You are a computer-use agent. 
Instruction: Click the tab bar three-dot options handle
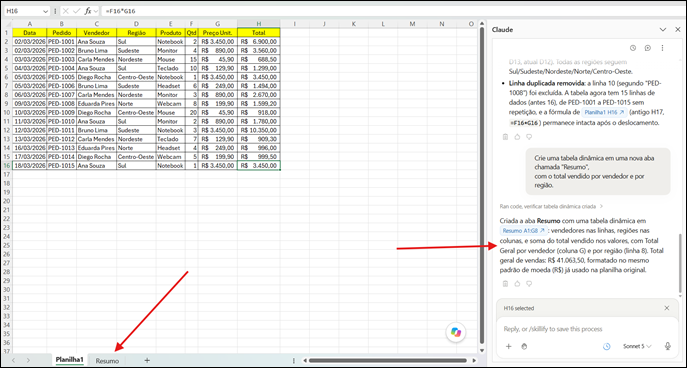coord(294,361)
